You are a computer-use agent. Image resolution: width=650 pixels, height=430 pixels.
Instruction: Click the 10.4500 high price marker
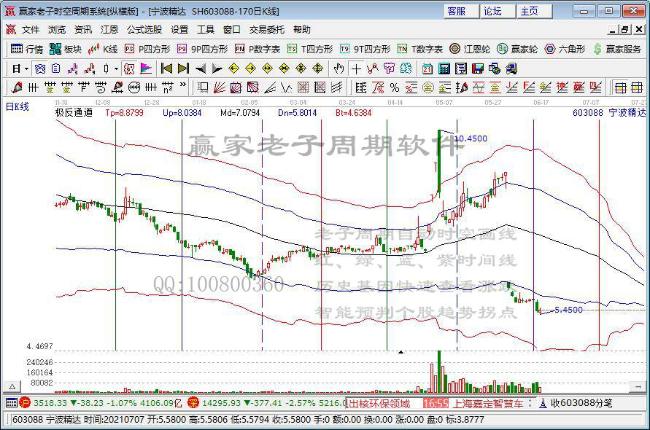[x=471, y=138]
